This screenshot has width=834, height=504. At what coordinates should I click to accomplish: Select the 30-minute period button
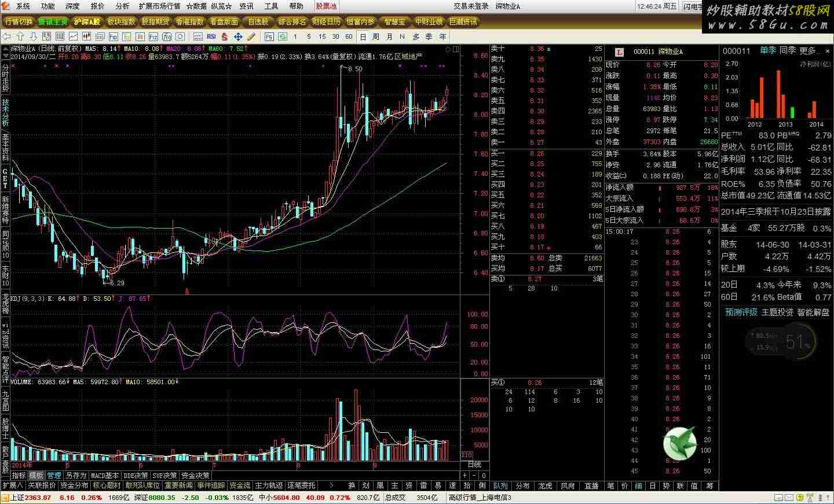(335, 36)
